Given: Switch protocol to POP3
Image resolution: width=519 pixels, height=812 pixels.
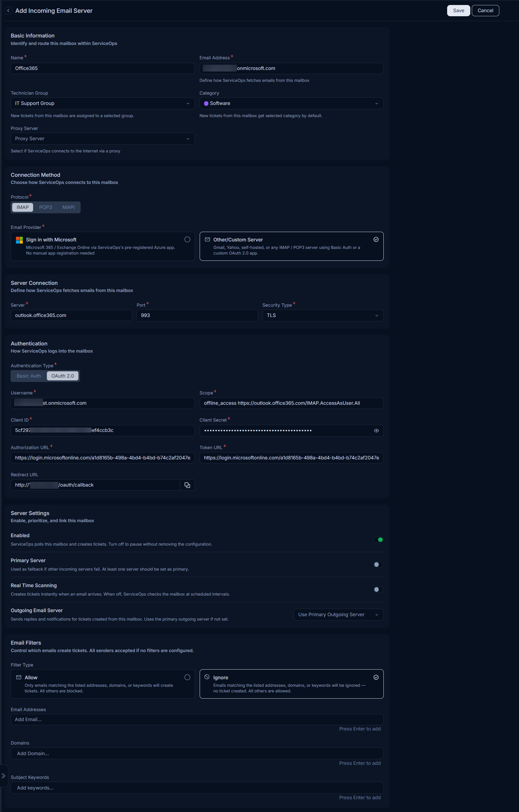Looking at the screenshot, I should tap(46, 207).
